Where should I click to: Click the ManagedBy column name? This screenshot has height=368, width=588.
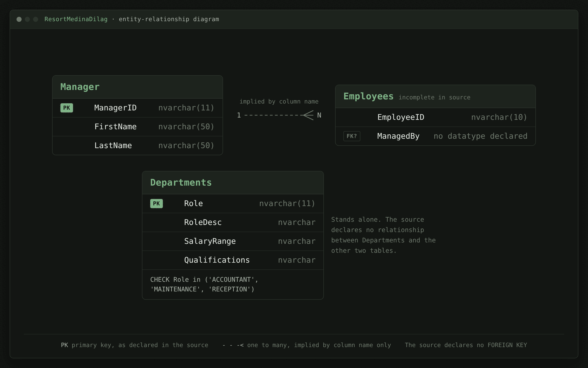(398, 136)
